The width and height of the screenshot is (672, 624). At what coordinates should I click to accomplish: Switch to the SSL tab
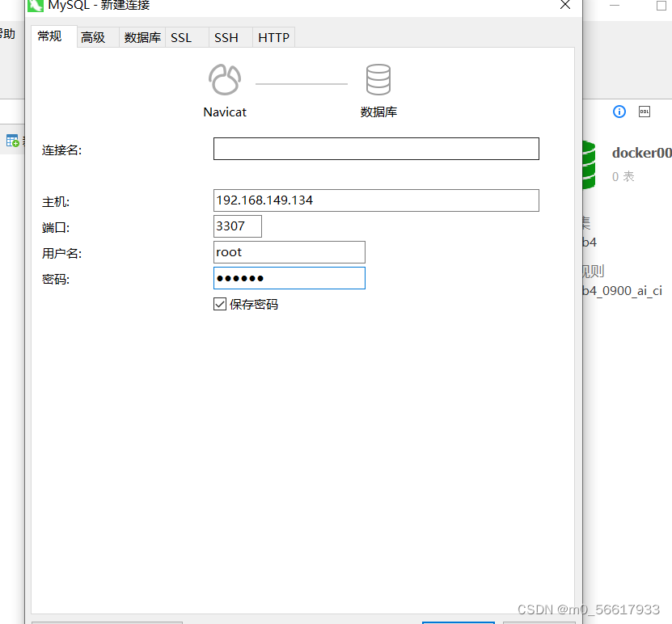pyautogui.click(x=187, y=38)
